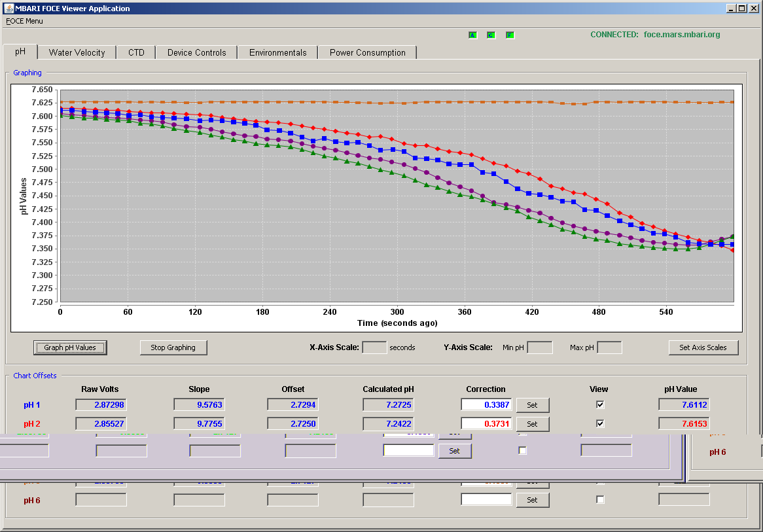Uncheck the pH 2 View checkbox
Screen dimensions: 763x532
600,423
